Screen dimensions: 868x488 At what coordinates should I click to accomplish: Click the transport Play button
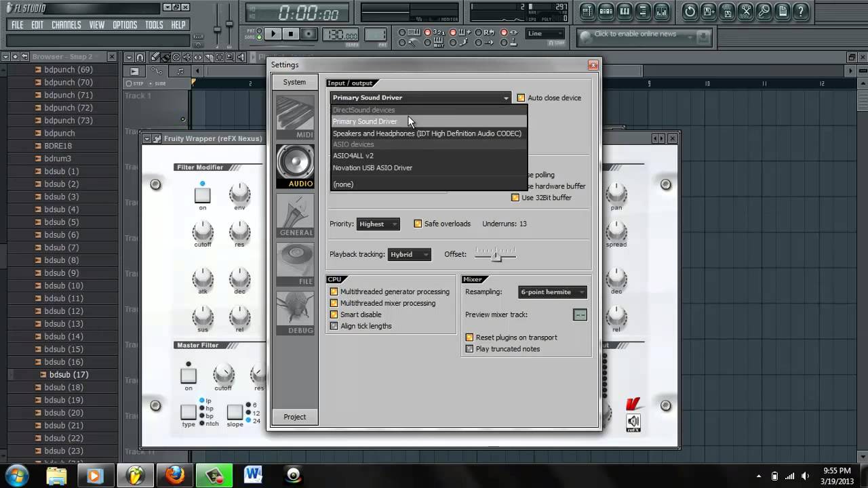[273, 34]
